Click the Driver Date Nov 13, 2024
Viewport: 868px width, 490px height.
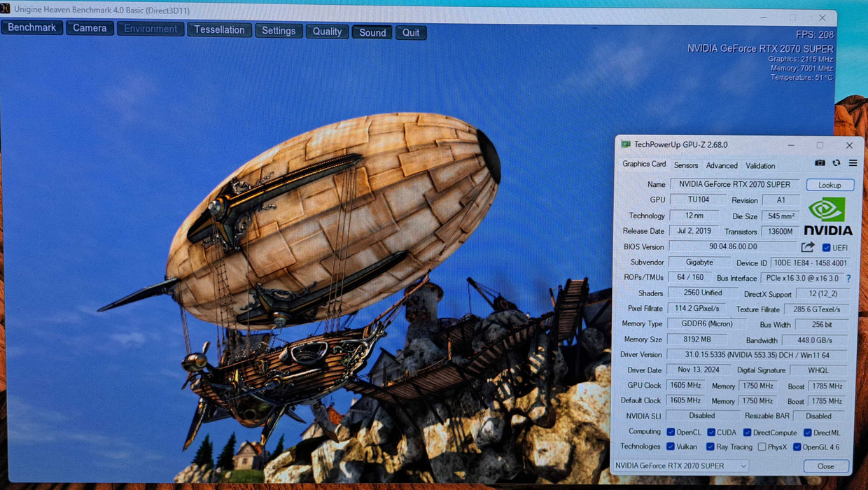(x=699, y=370)
